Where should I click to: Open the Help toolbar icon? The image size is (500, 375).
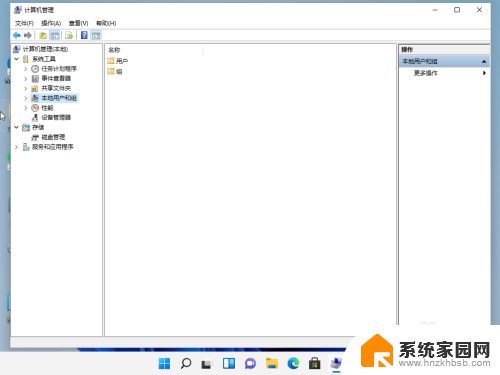(84, 35)
